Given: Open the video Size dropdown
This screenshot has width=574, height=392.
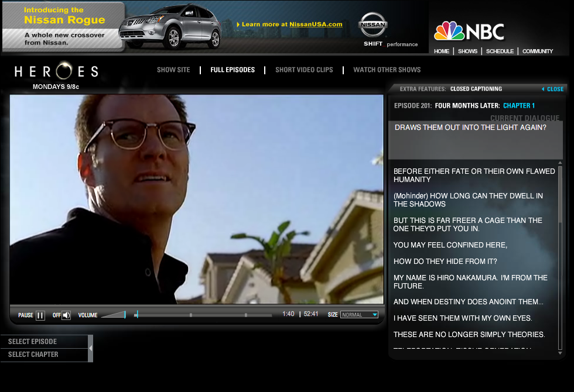Looking at the screenshot, I should pos(359,315).
